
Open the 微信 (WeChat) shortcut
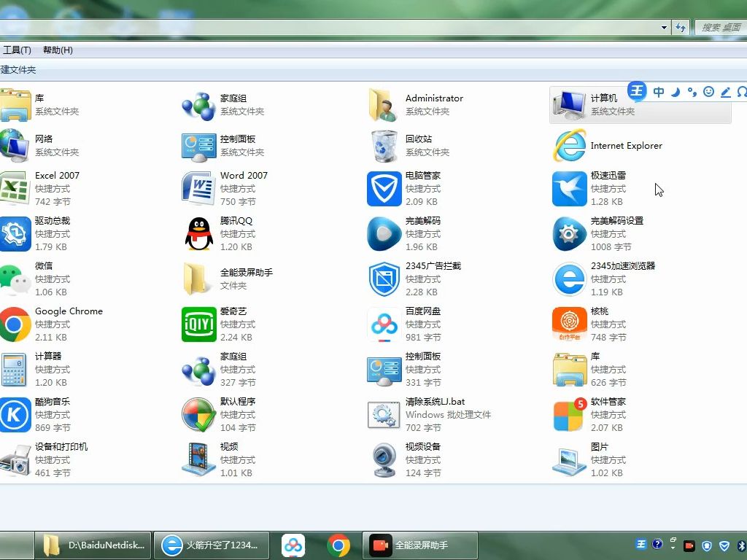(x=15, y=279)
